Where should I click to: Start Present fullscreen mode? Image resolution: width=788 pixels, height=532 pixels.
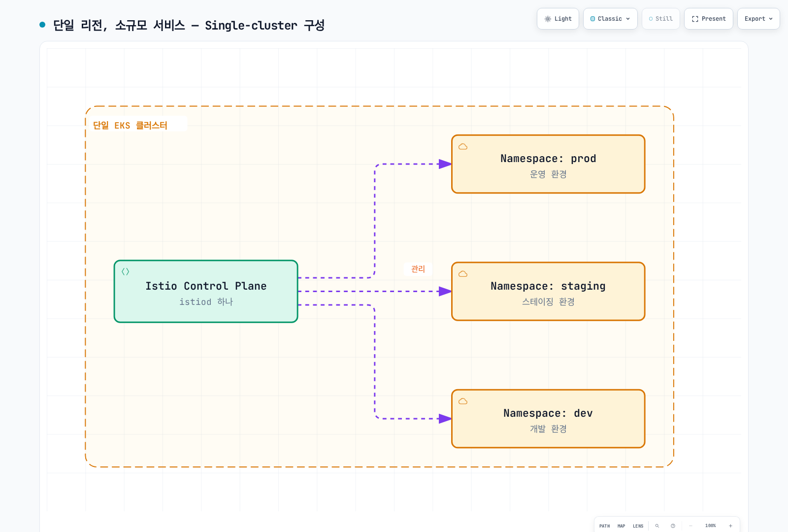pyautogui.click(x=709, y=19)
